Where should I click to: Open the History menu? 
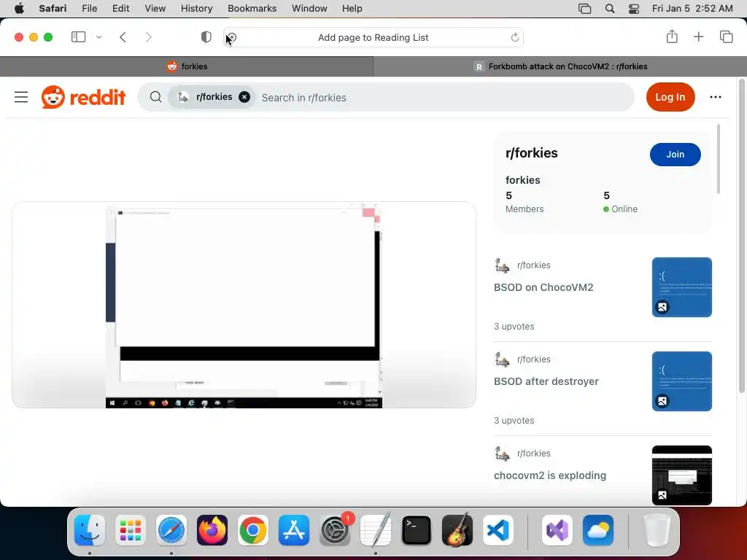pyautogui.click(x=196, y=9)
